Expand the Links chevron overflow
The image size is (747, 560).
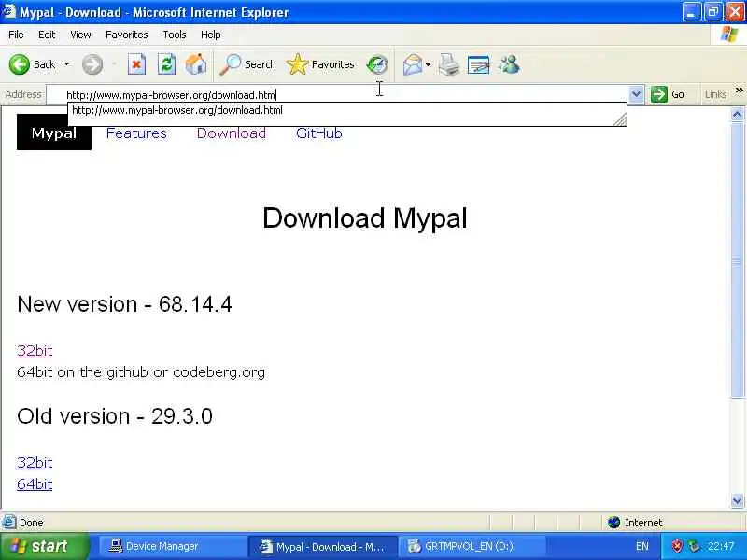[x=739, y=90]
